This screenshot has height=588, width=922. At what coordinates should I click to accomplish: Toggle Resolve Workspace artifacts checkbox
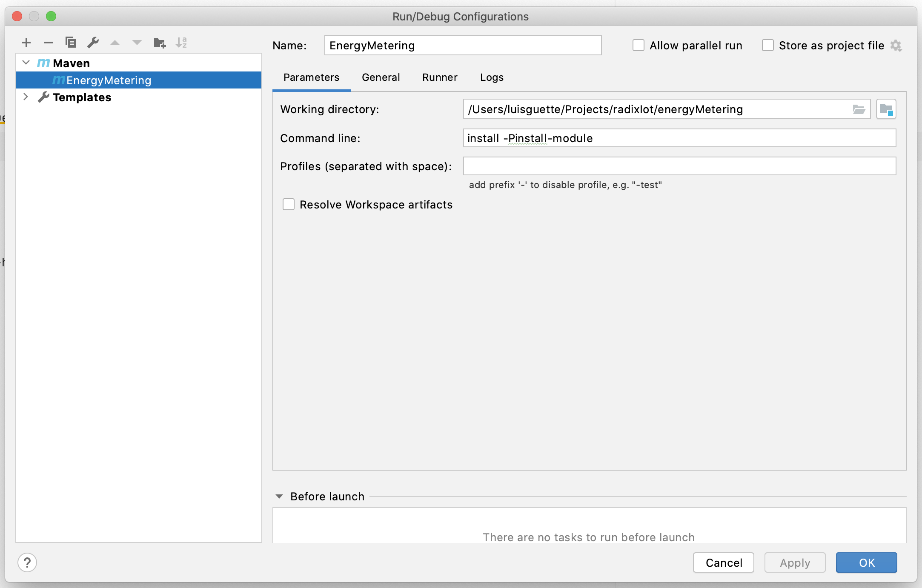289,205
